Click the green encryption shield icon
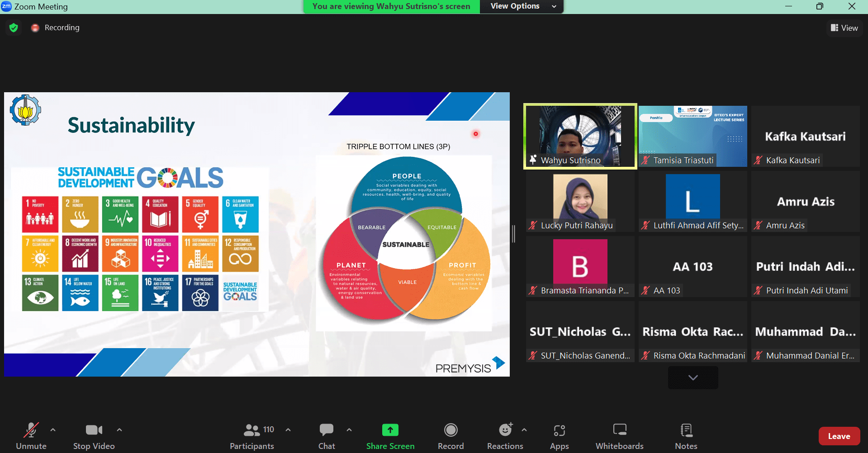The width and height of the screenshot is (868, 453). [x=14, y=28]
